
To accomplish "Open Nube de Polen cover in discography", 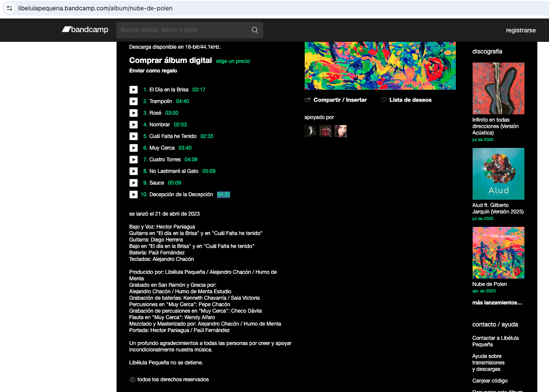I will click(x=499, y=253).
